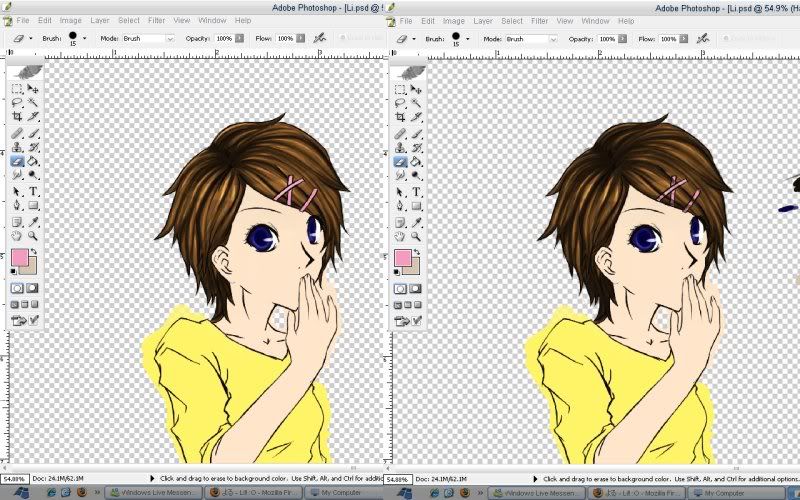Screen dimensions: 800x500
Task: Choose Healing Brush tool in left Photoshop window
Action: 17,134
